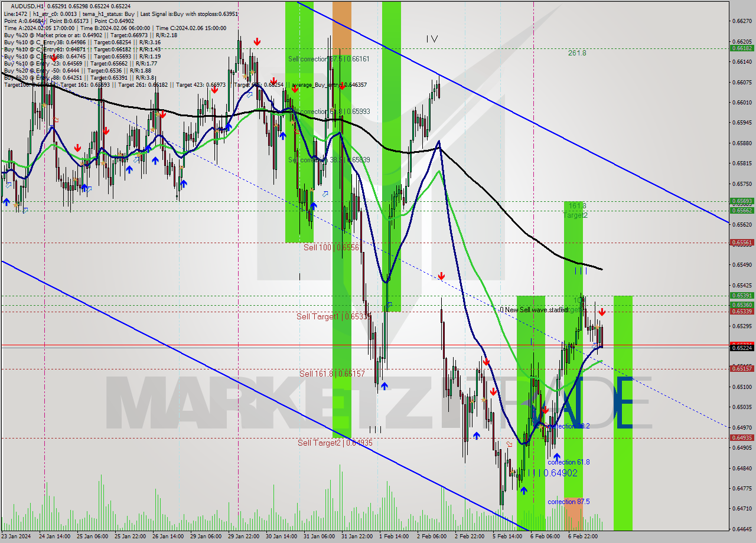
Task: Click the 'Sell Target2 | 0.64935' label
Action: tap(335, 443)
